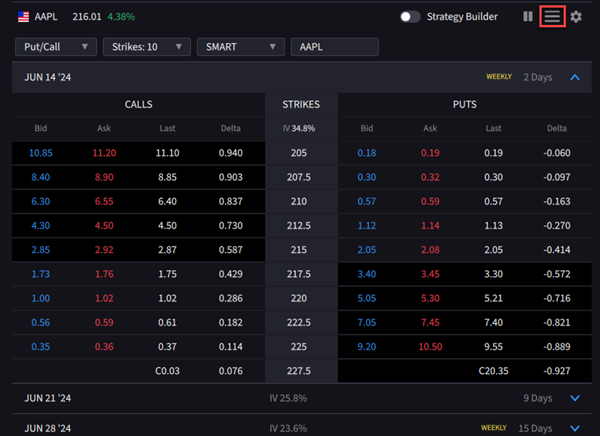Click put delta -0.927 value
The width and height of the screenshot is (600, 436).
[x=557, y=371]
